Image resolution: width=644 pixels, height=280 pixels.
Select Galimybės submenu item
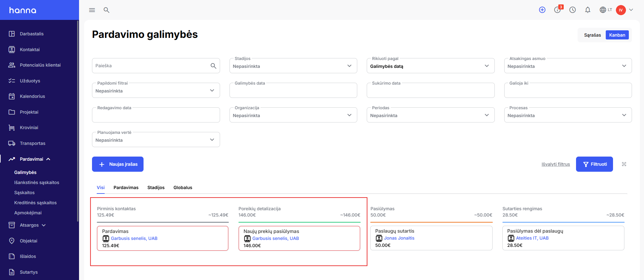[x=25, y=172]
